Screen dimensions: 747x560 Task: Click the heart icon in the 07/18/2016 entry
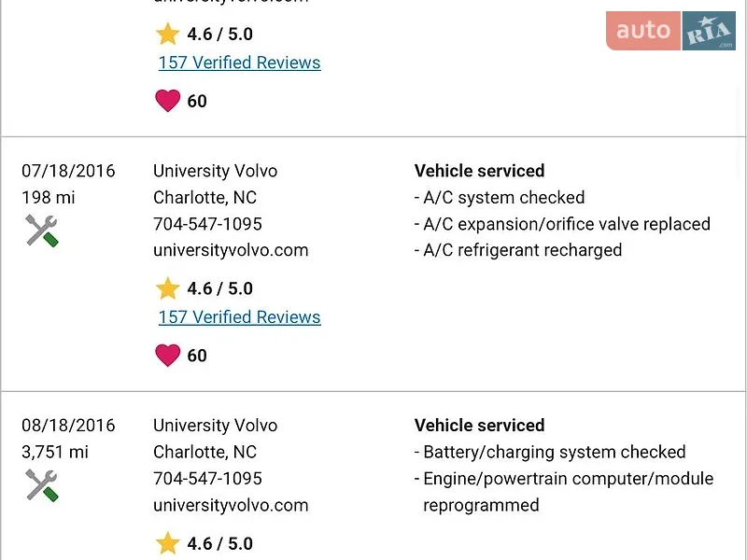pyautogui.click(x=168, y=356)
